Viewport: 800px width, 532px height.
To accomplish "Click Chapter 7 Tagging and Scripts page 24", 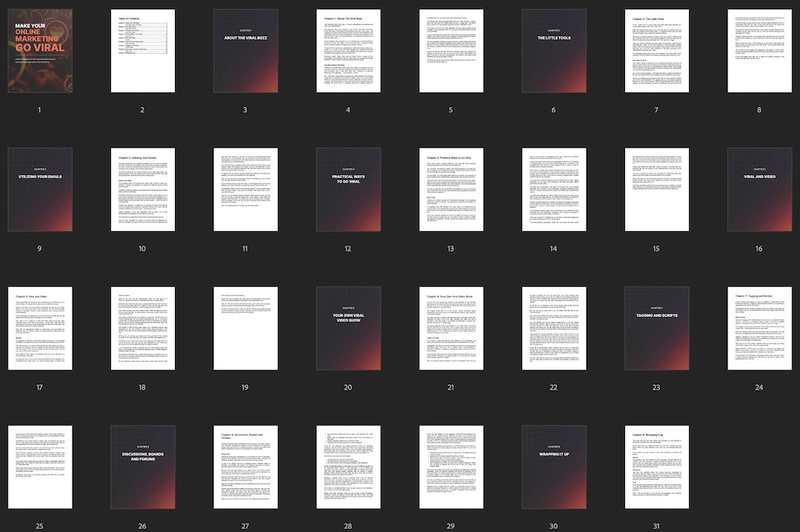I will pos(759,328).
